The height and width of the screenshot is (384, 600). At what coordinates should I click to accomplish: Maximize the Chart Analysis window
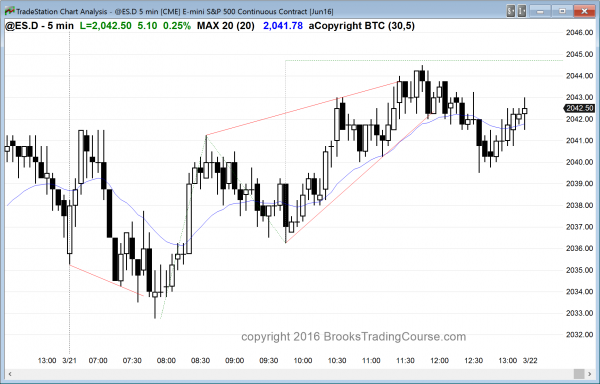[x=562, y=11]
